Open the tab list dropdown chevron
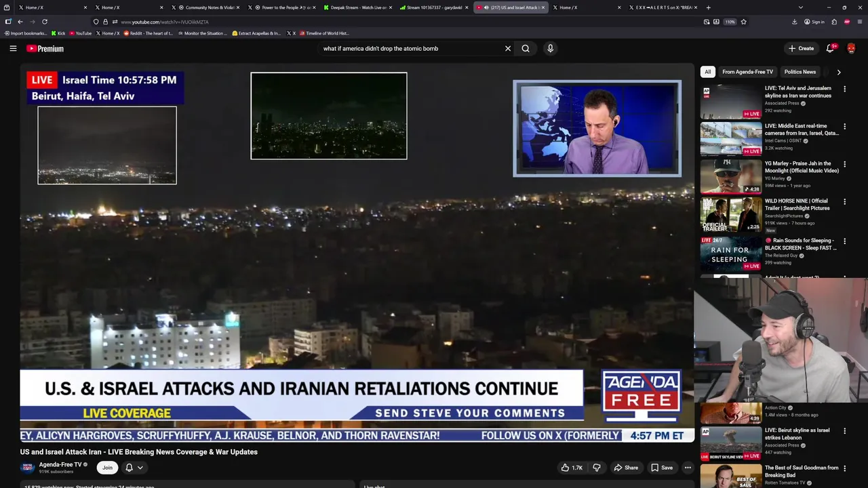Image resolution: width=868 pixels, height=488 pixels. (800, 7)
